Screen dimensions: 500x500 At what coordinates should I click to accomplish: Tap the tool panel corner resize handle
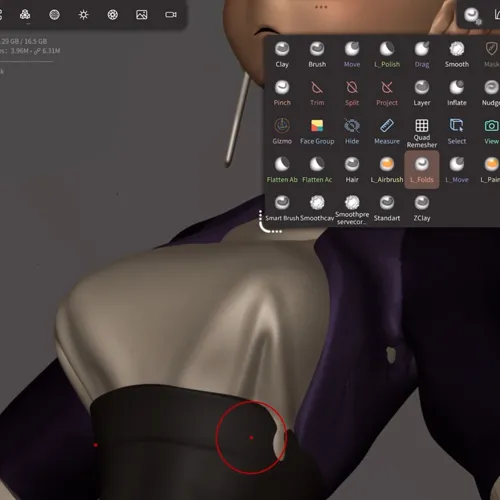(269, 223)
